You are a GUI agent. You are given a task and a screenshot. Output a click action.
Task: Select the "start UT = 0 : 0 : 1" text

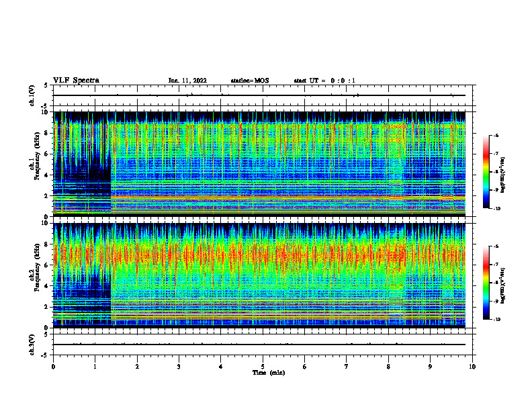[x=324, y=81]
